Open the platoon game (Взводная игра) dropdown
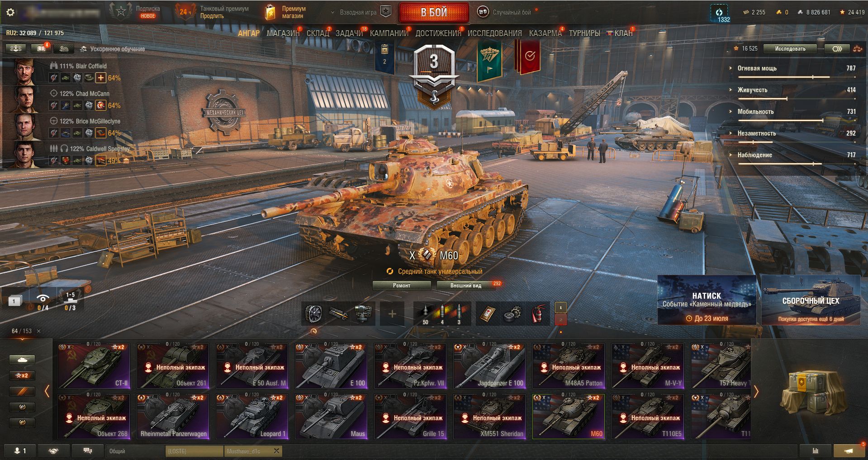The image size is (868, 460). pos(360,12)
